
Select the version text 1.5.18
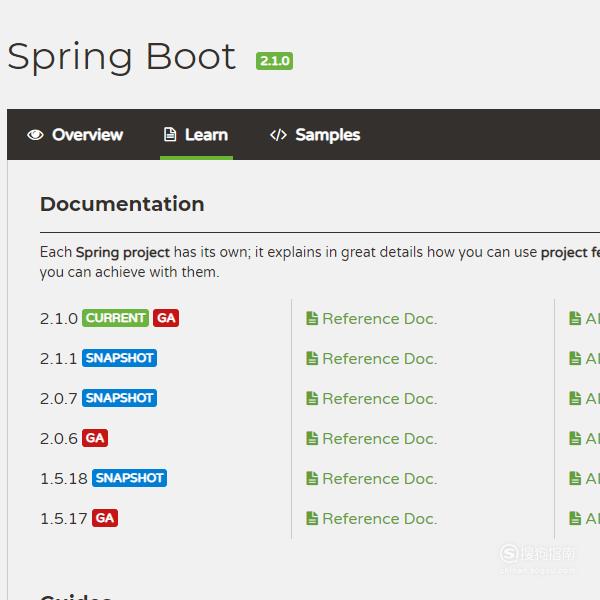64,479
